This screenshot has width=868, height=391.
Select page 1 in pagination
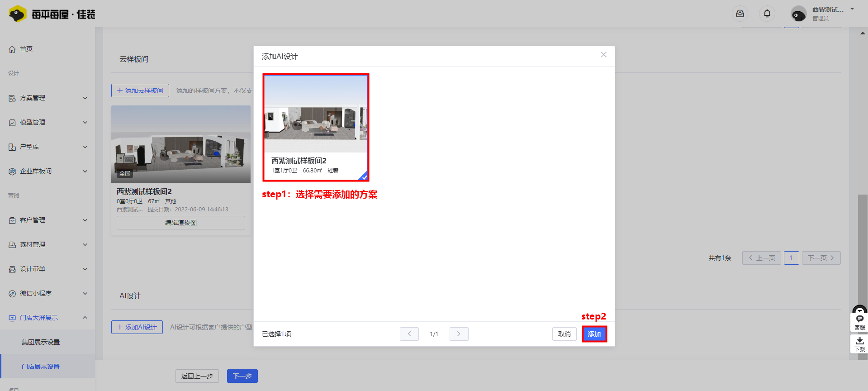tap(792, 258)
